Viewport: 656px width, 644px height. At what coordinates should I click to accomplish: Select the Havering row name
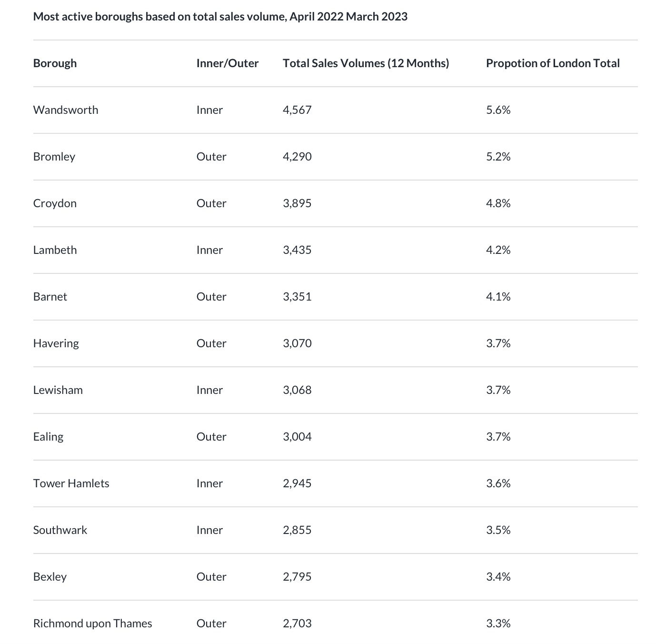56,343
